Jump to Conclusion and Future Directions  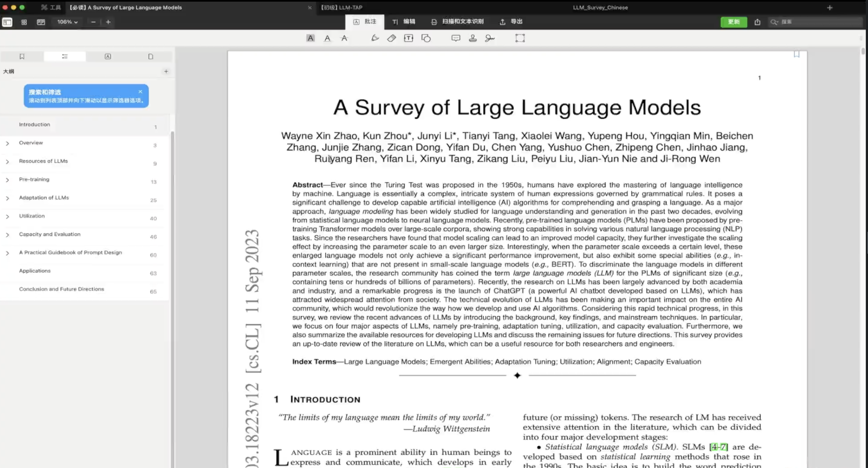(61, 289)
